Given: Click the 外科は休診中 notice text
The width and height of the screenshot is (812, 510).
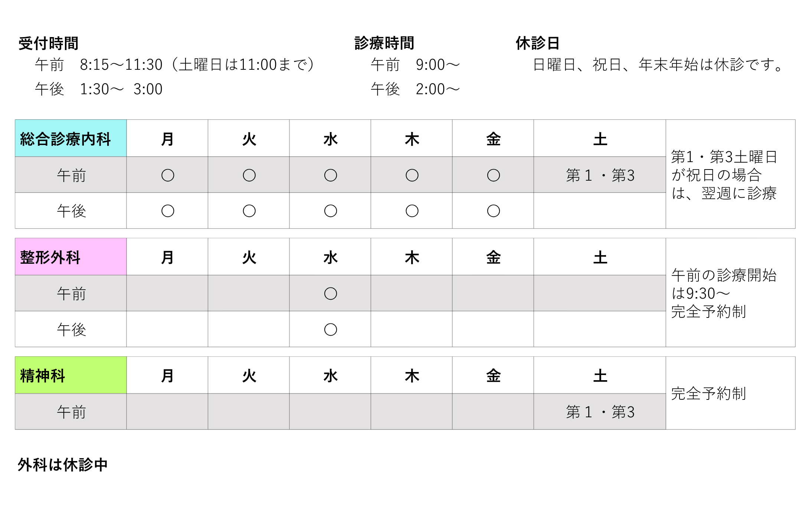Looking at the screenshot, I should pyautogui.click(x=63, y=464).
